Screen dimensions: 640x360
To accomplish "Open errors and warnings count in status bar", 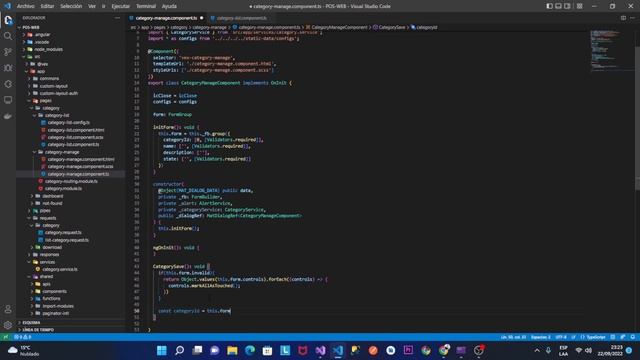I will click(x=22, y=337).
